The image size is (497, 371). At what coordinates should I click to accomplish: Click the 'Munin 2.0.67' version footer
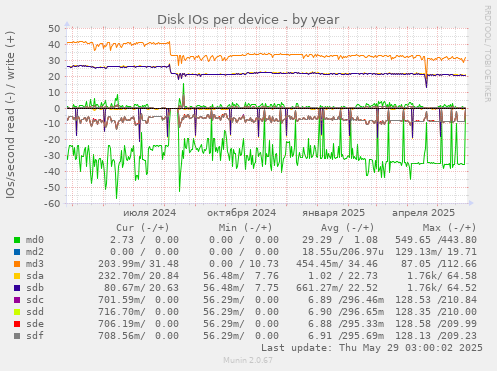coord(248,360)
